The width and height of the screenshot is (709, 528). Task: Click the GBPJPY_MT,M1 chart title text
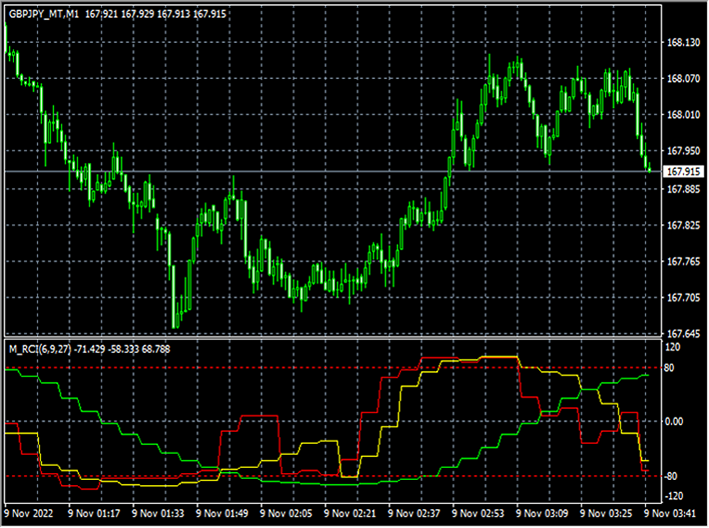(x=44, y=14)
